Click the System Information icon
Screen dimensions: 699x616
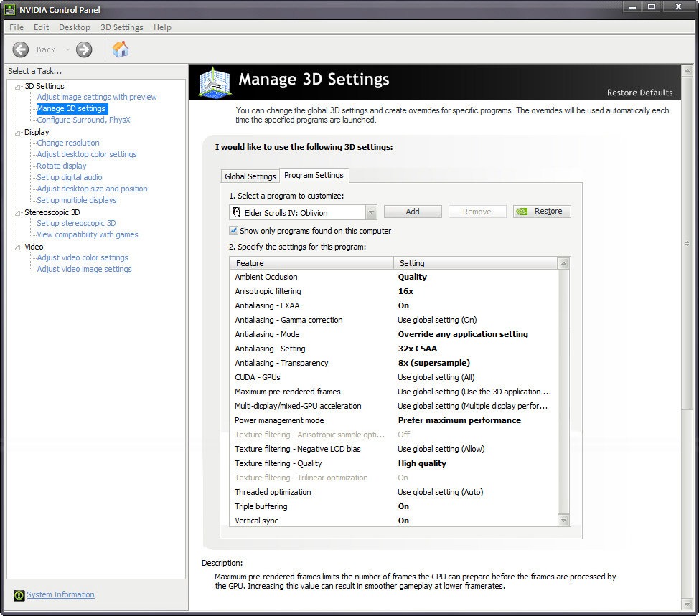click(19, 595)
